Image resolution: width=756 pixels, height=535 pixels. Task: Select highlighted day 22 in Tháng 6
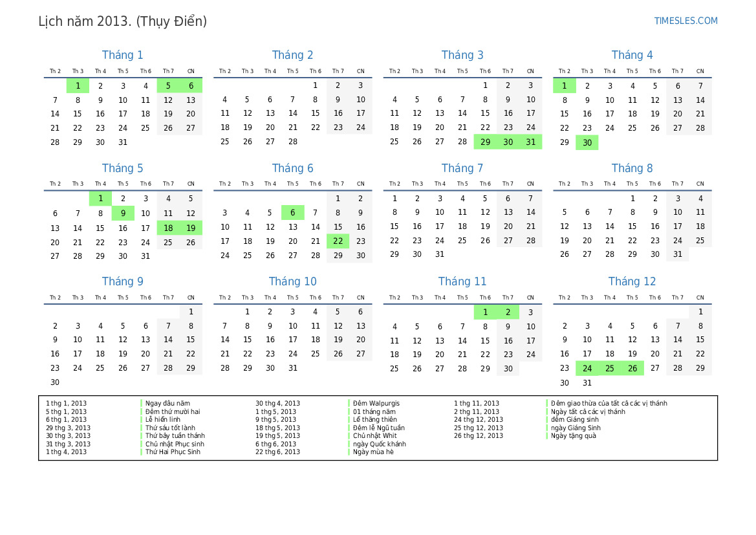(338, 241)
